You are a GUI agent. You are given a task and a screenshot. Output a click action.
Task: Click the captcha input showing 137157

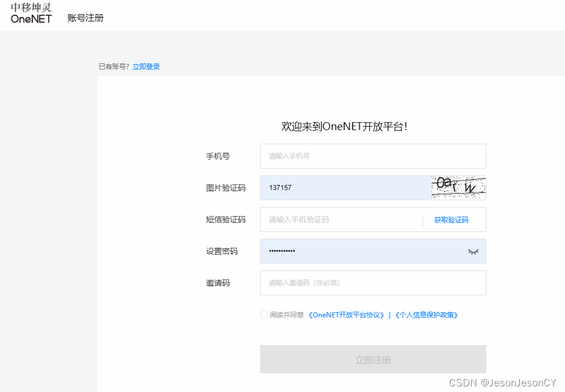point(339,187)
